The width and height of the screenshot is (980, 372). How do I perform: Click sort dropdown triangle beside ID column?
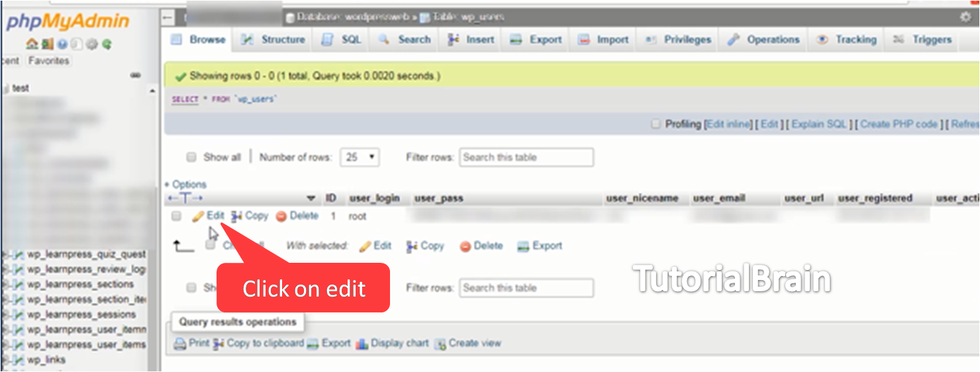click(x=311, y=198)
